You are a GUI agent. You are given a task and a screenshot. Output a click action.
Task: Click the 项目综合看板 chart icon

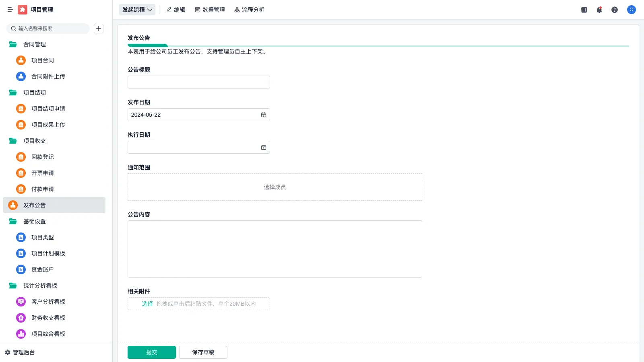click(21, 334)
